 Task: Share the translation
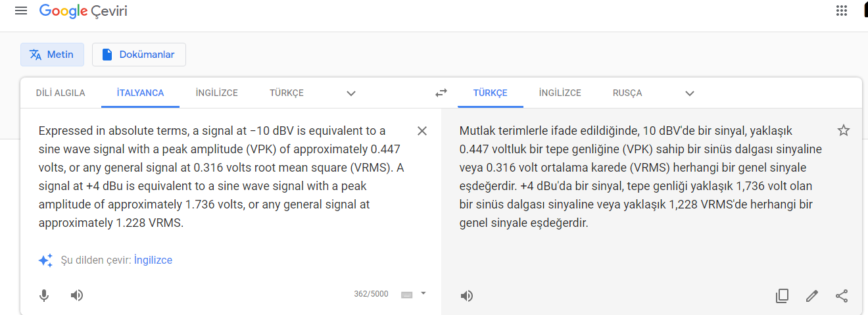[842, 296]
